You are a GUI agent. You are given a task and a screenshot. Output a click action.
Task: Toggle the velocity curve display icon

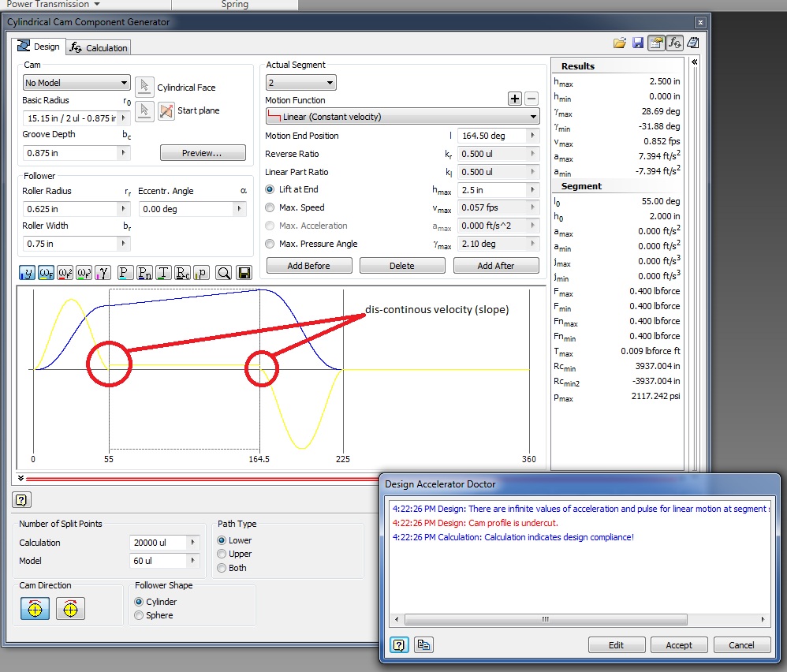[x=47, y=272]
